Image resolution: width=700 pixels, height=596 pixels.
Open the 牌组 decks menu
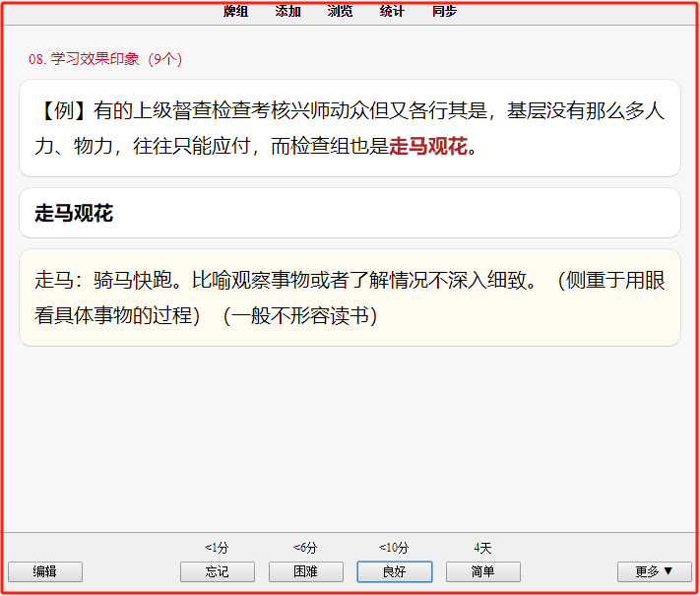235,11
